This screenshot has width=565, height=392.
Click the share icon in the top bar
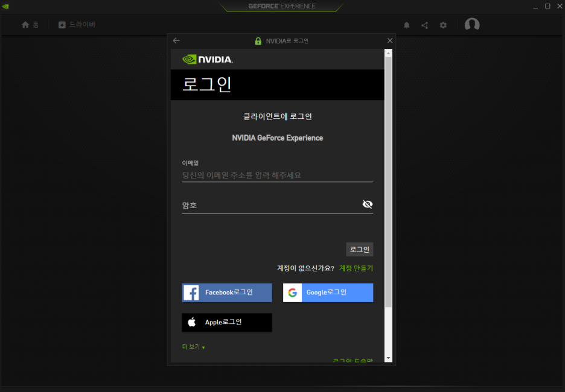pyautogui.click(x=425, y=25)
